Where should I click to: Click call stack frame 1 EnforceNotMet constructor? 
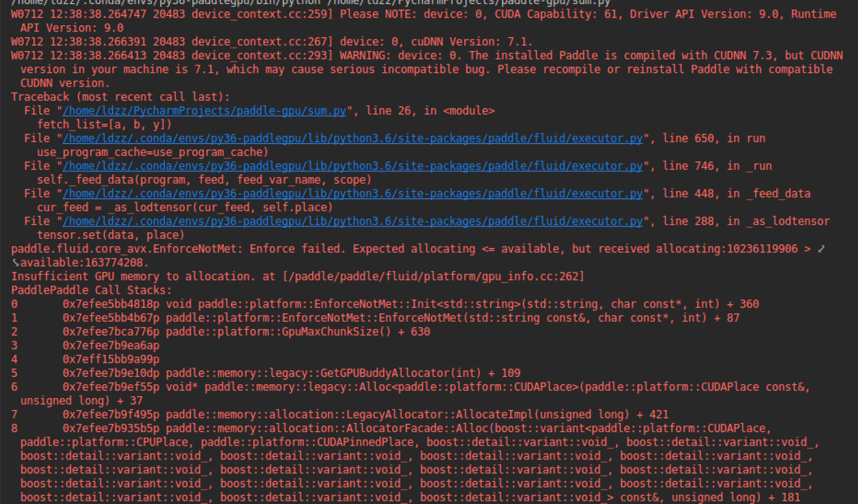click(375, 318)
